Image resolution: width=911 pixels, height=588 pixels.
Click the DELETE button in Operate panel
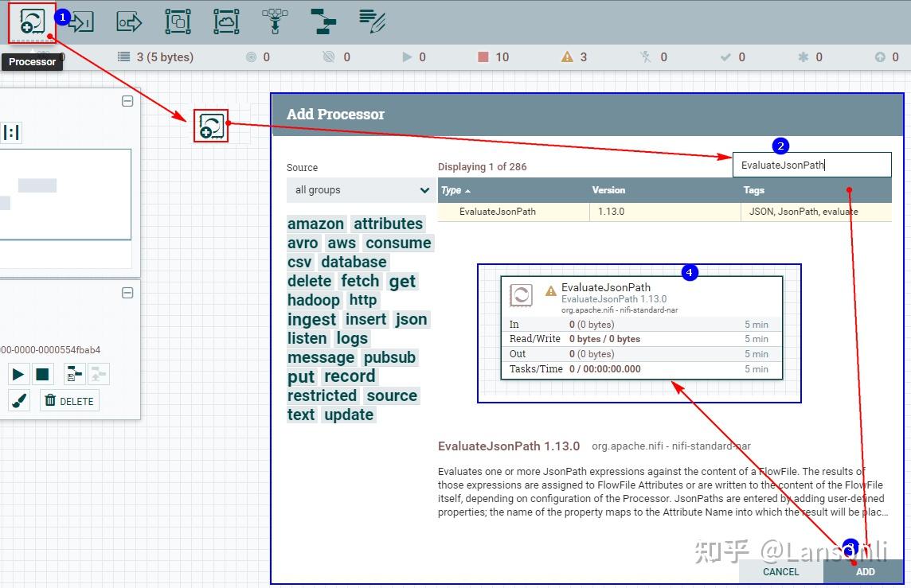70,400
